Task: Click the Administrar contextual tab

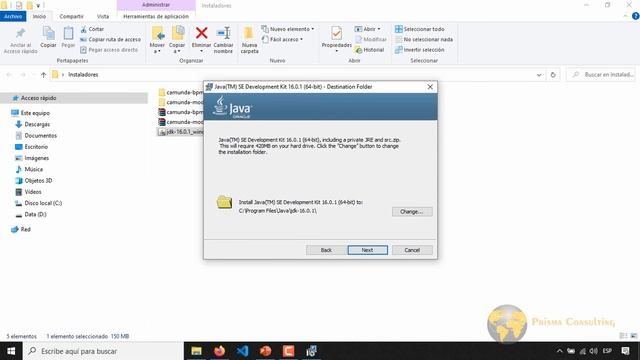Action: coord(156,5)
